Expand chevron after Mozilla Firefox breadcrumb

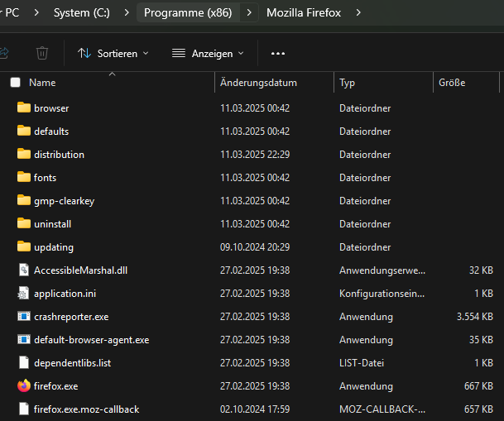pos(358,12)
